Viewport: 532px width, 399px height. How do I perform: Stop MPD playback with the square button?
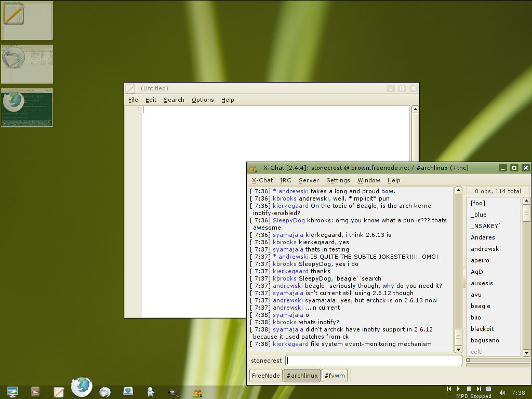pos(469,389)
